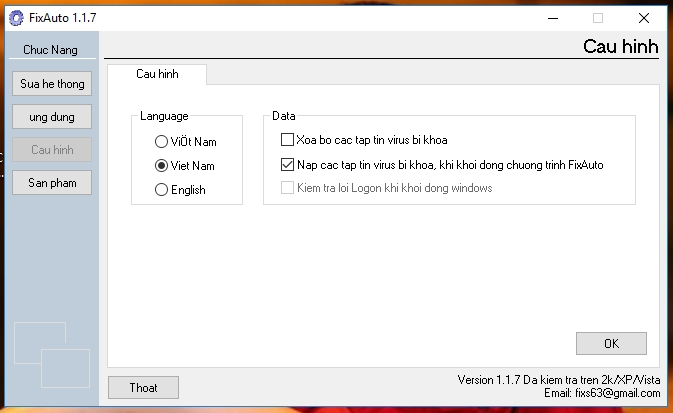Screen dimensions: 673x413
Task: Switch to the Cau hinh tab
Action: [x=157, y=74]
